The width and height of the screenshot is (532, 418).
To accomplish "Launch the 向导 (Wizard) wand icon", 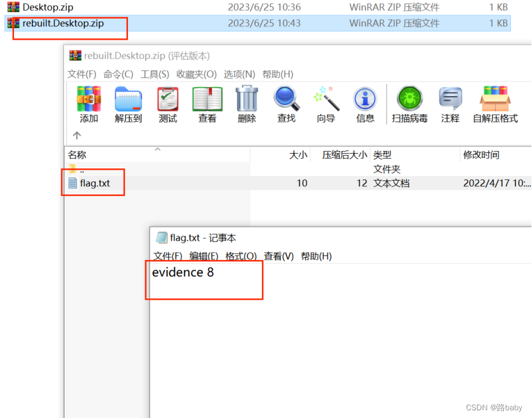I will click(x=326, y=99).
